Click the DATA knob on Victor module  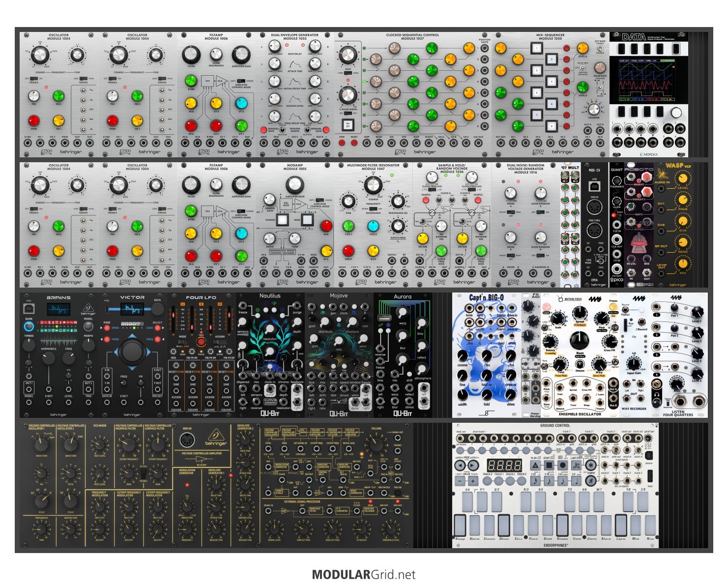click(x=157, y=309)
